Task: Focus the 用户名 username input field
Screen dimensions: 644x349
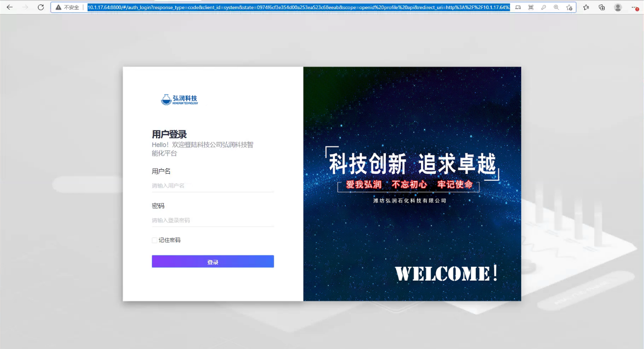Action: tap(212, 186)
